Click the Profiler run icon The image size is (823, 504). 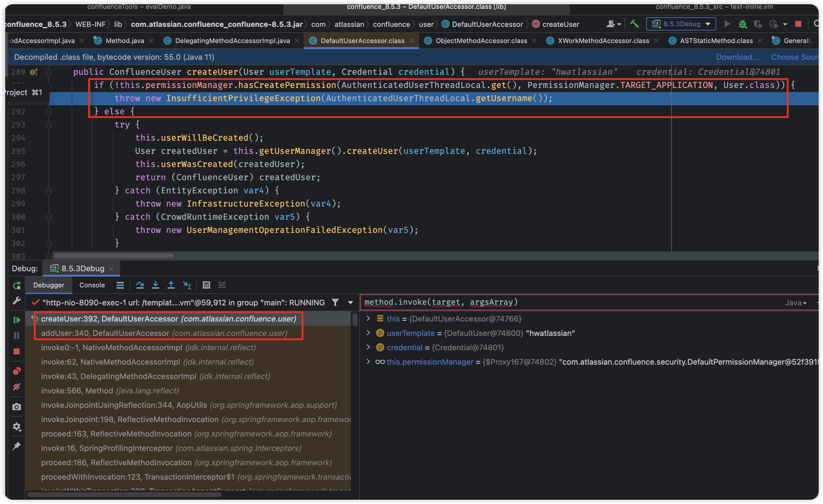[773, 24]
